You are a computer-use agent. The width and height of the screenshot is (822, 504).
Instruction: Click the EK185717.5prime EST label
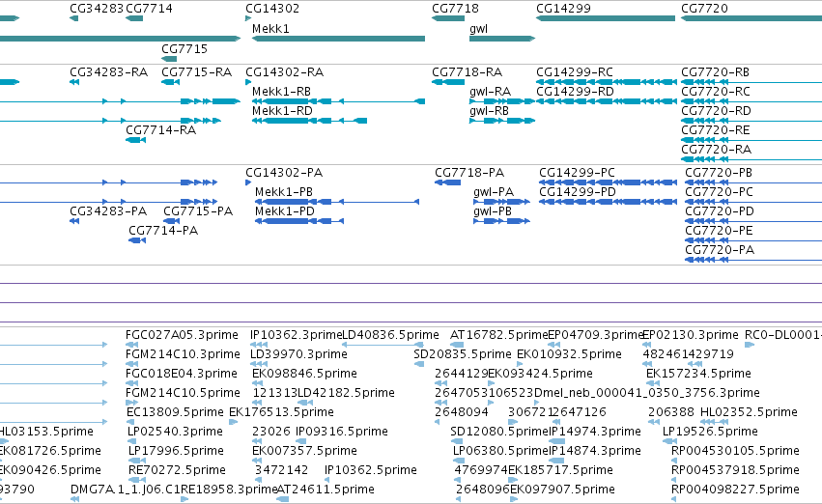click(560, 471)
